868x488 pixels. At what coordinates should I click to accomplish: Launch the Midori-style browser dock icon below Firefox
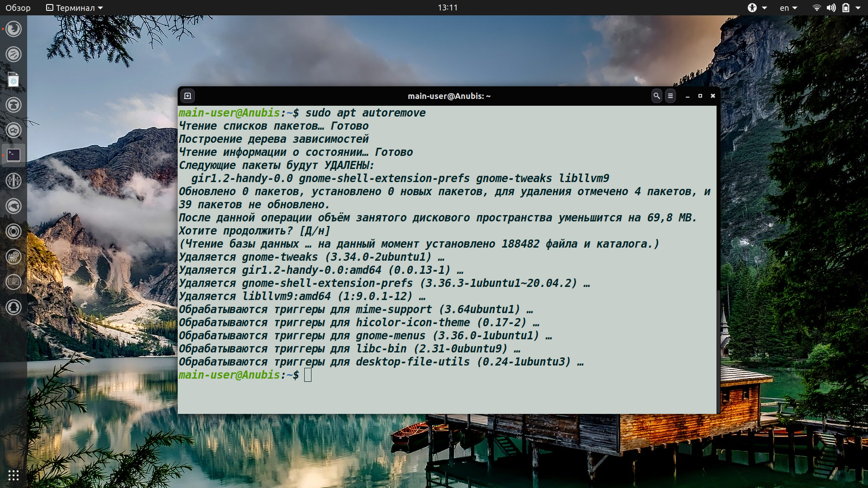click(x=14, y=54)
